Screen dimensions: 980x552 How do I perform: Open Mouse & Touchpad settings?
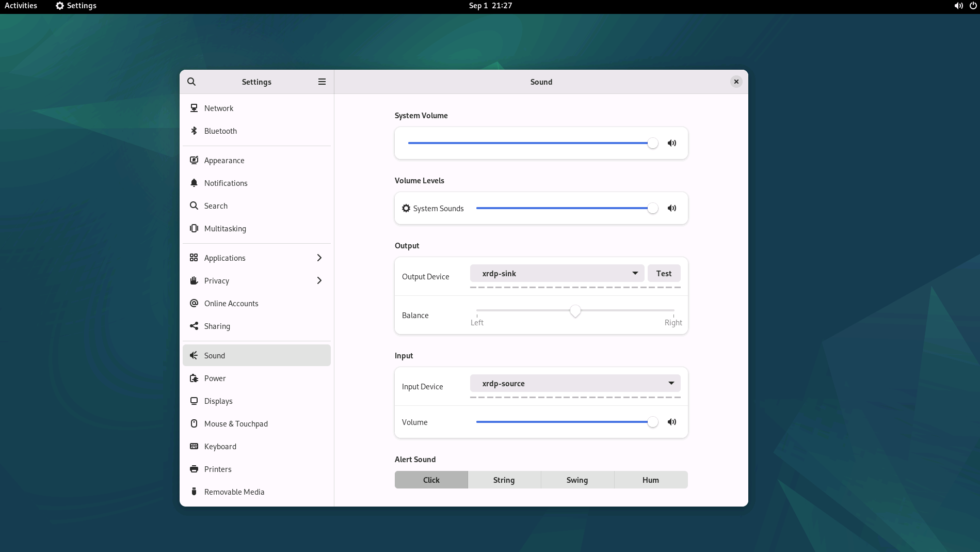(x=256, y=423)
